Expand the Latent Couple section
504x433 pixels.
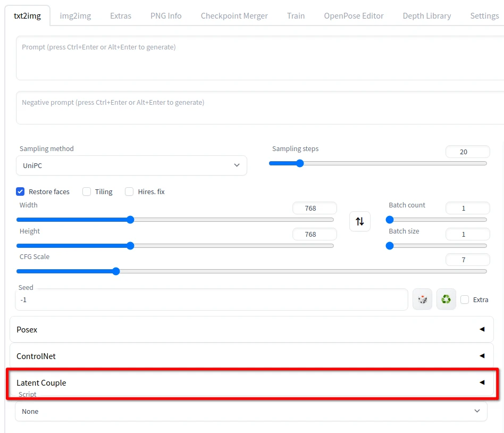coord(251,382)
